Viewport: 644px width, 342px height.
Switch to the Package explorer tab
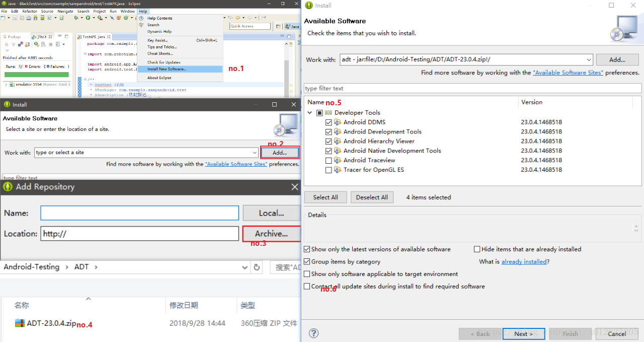14,36
